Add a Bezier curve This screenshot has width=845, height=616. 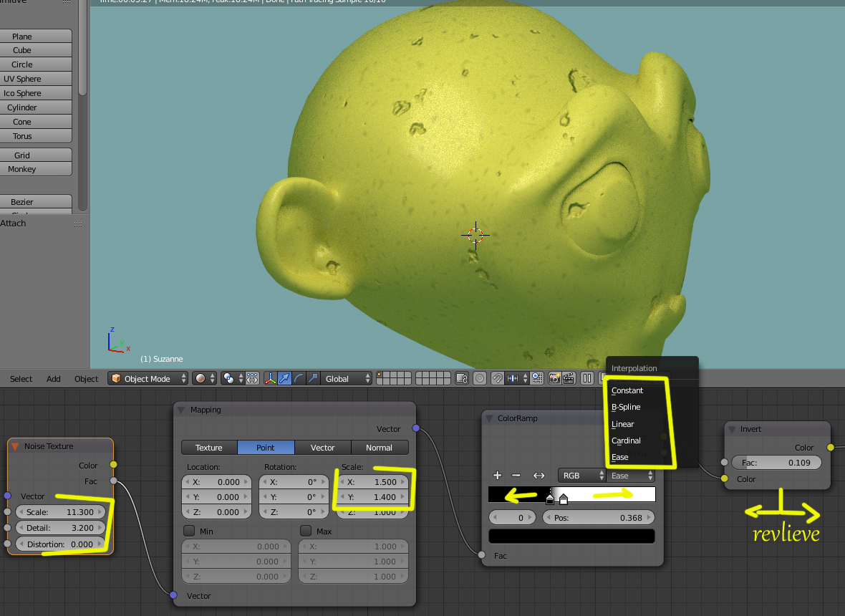click(35, 201)
